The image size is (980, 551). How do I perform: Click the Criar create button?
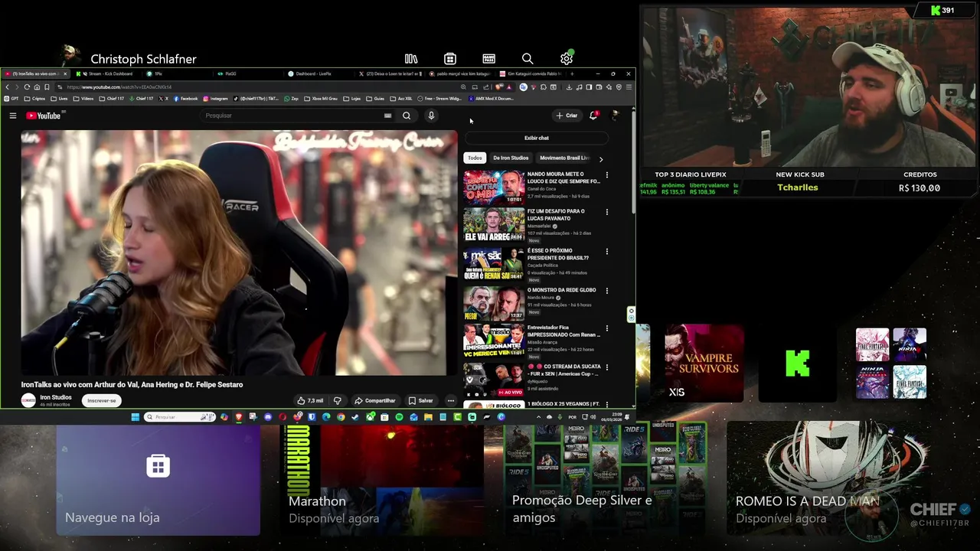pyautogui.click(x=567, y=116)
